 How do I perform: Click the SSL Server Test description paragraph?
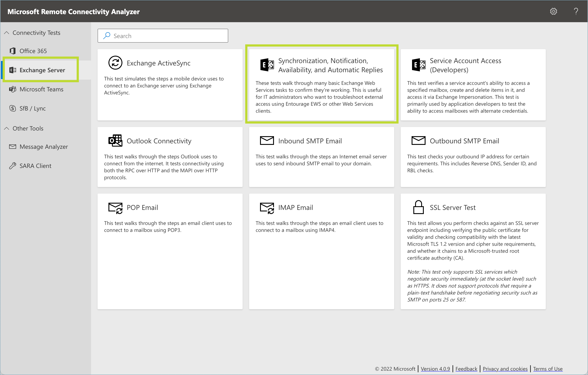coord(473,240)
